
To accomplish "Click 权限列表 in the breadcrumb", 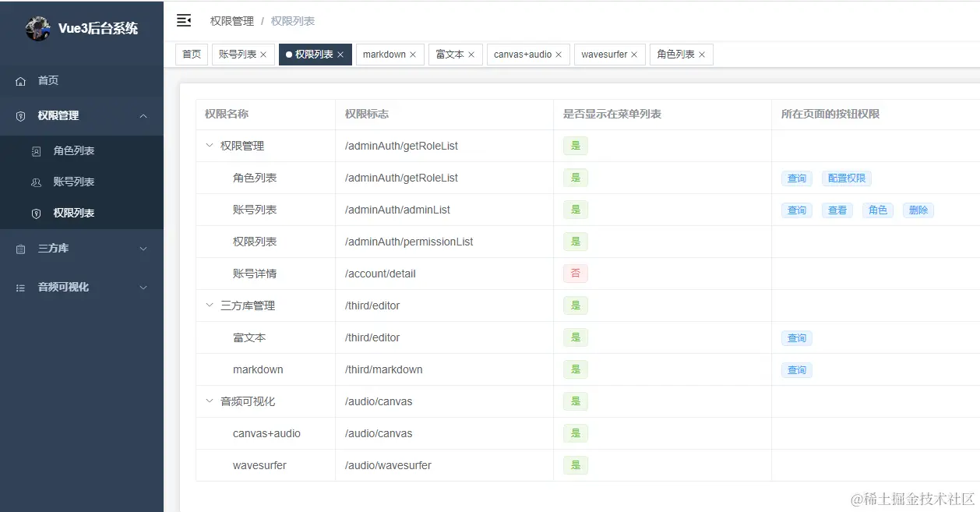I will tap(293, 21).
